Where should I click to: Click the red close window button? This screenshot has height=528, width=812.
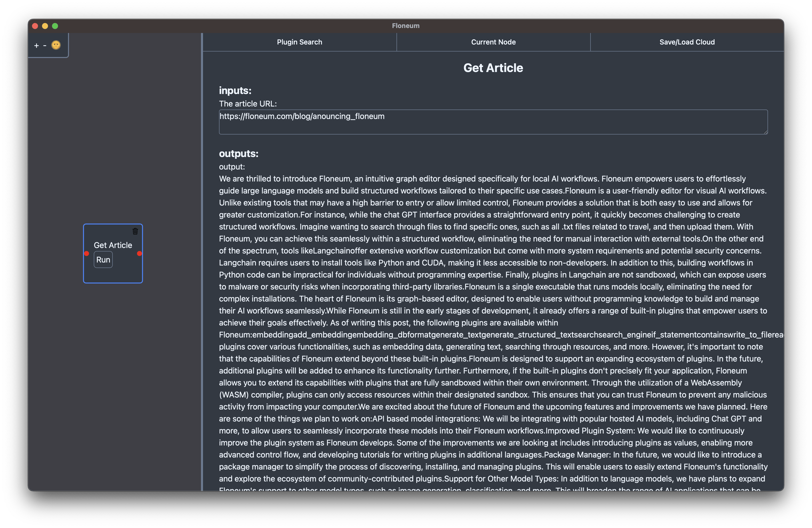click(35, 26)
